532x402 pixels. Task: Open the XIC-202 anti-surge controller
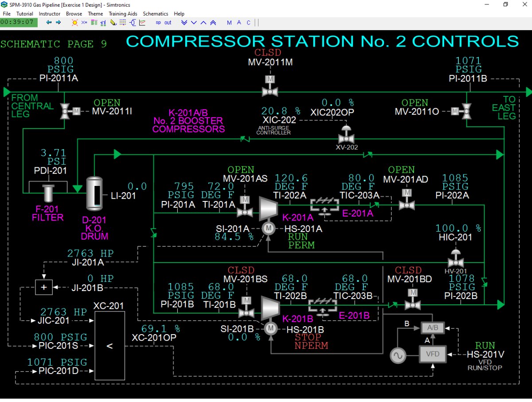pos(280,120)
